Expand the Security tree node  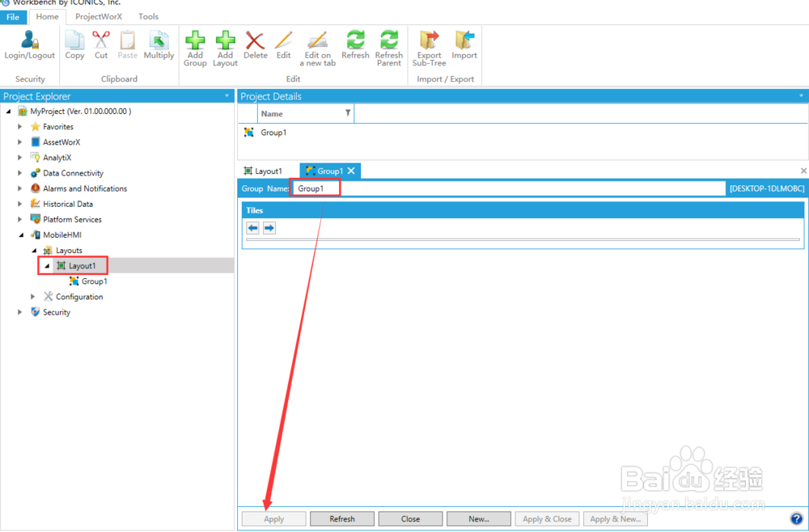[x=19, y=312]
